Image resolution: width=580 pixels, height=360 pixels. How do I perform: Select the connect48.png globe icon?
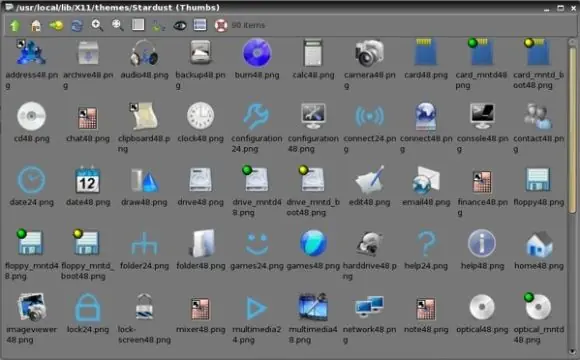tap(426, 116)
